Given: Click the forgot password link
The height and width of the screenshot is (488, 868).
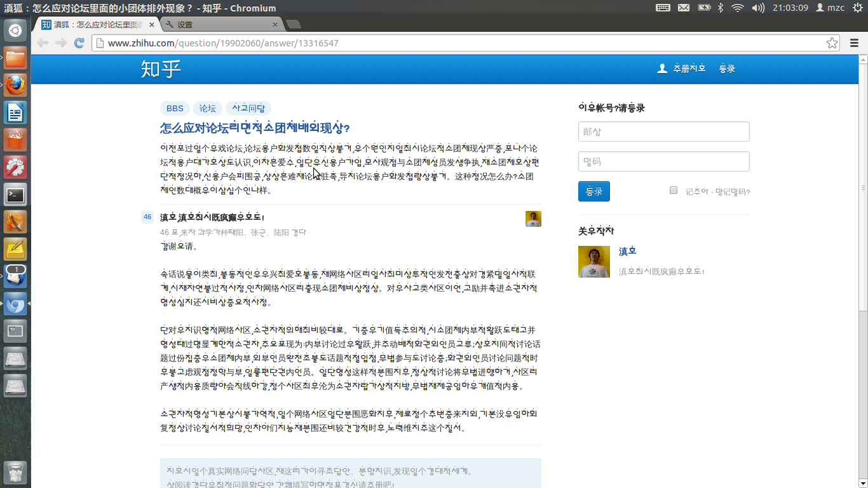Looking at the screenshot, I should [x=733, y=192].
